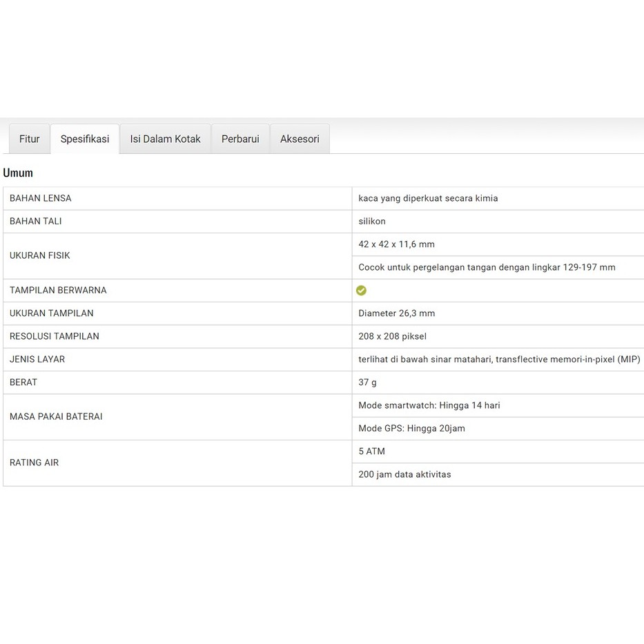644x644 pixels.
Task: Select the UKURAN FISIK label cell
Action: click(x=40, y=255)
